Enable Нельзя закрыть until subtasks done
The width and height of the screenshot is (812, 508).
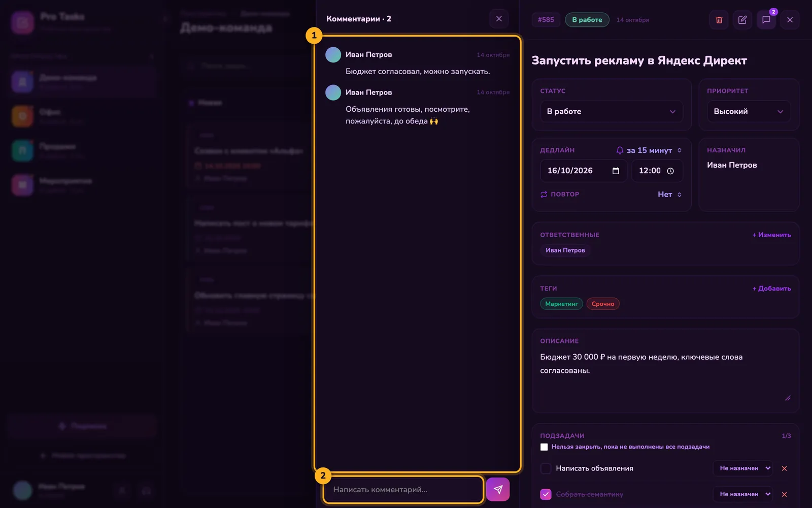coord(544,447)
